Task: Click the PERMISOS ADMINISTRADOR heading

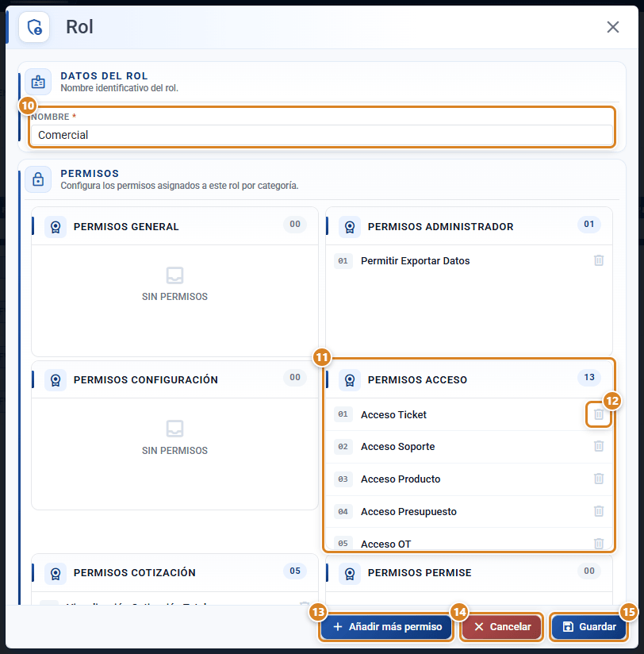Action: [441, 227]
